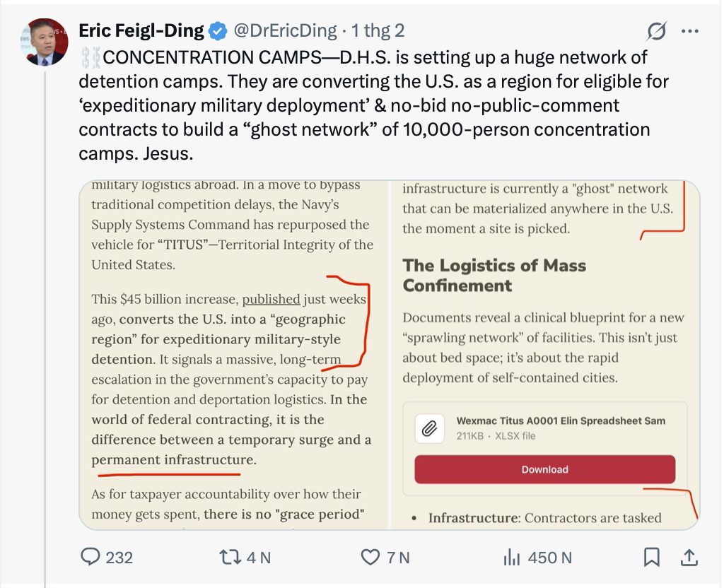Click the Grok slashed-circle icon
The image size is (724, 588).
[657, 31]
